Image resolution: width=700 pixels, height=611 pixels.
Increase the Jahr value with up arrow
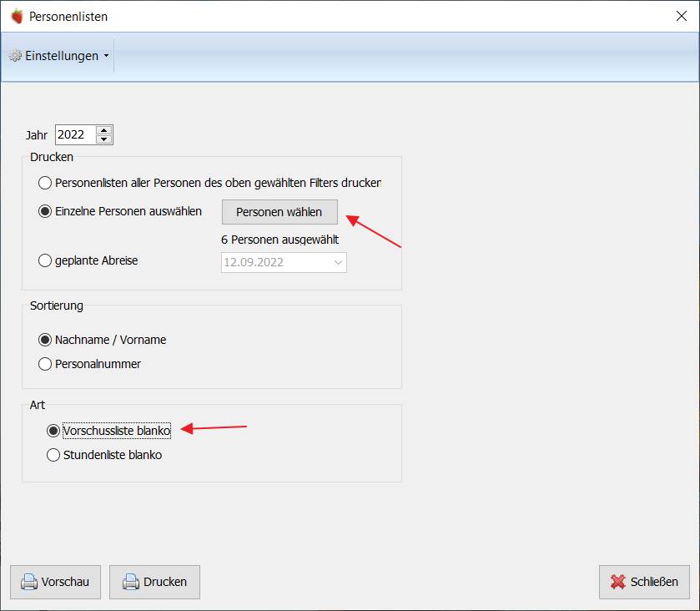tap(103, 130)
